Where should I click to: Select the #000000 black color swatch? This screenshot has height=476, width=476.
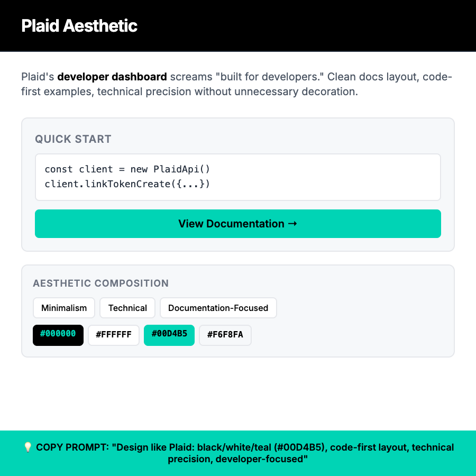point(58,335)
